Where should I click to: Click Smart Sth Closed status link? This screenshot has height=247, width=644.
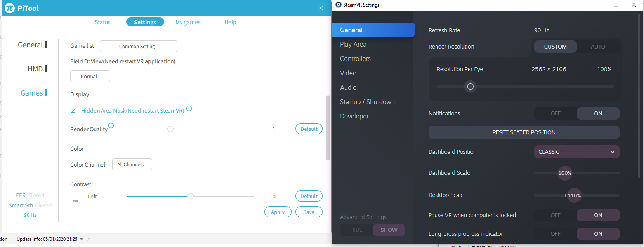(30, 205)
